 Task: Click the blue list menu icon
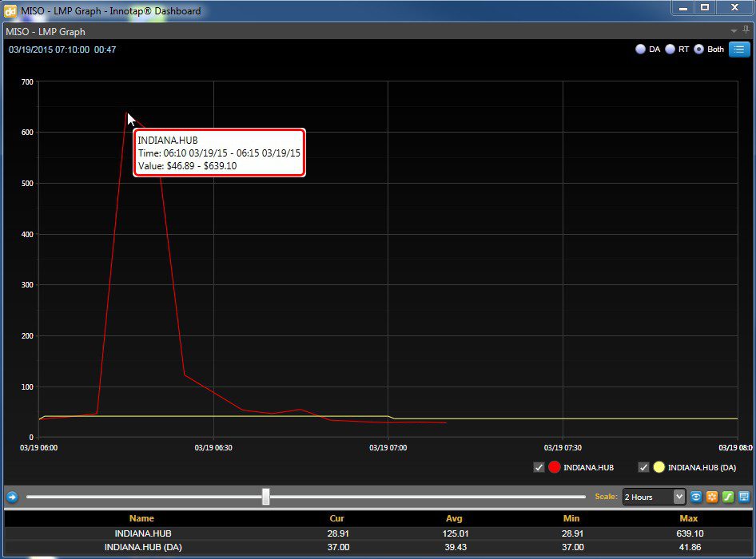738,50
